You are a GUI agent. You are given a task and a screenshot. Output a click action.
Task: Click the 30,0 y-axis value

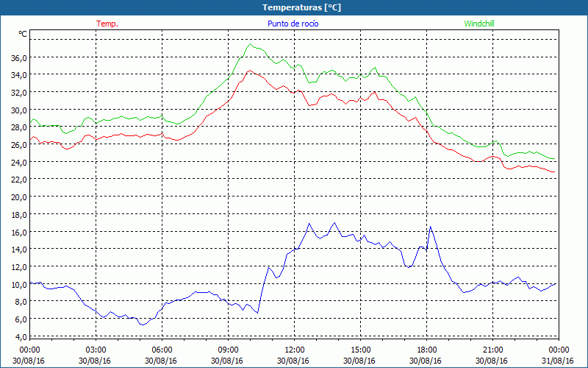point(19,110)
